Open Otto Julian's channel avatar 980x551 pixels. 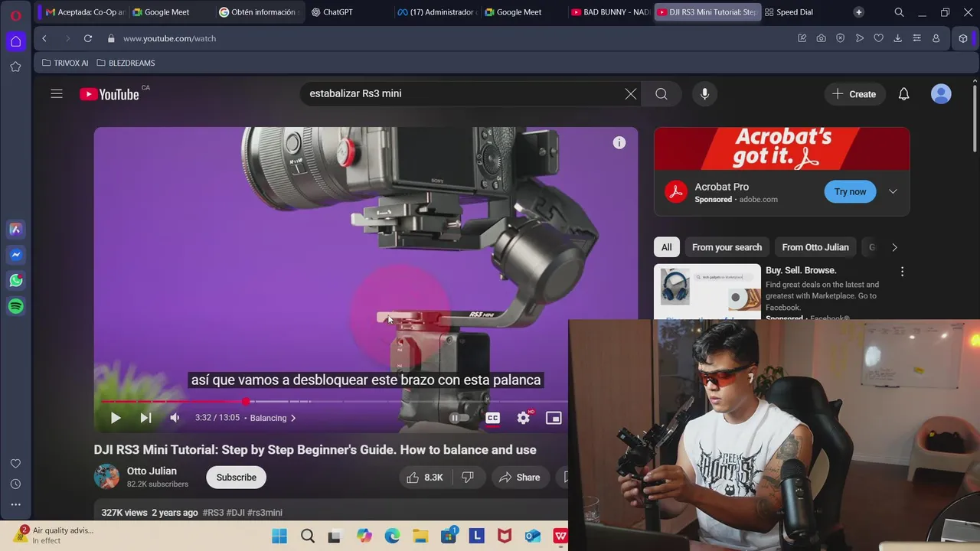(107, 477)
